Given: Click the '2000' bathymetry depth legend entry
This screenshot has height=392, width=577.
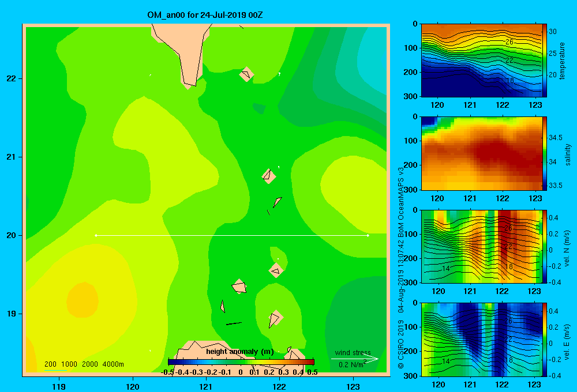Looking at the screenshot, I should point(90,364).
